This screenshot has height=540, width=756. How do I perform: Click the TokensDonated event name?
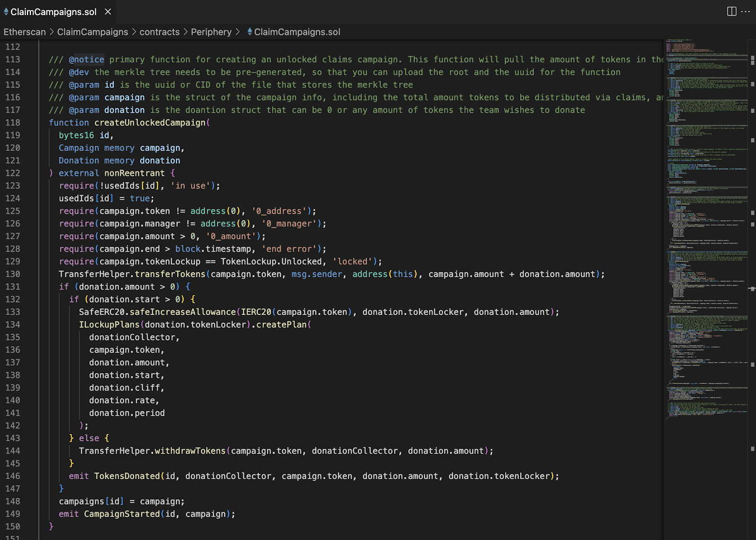(127, 476)
